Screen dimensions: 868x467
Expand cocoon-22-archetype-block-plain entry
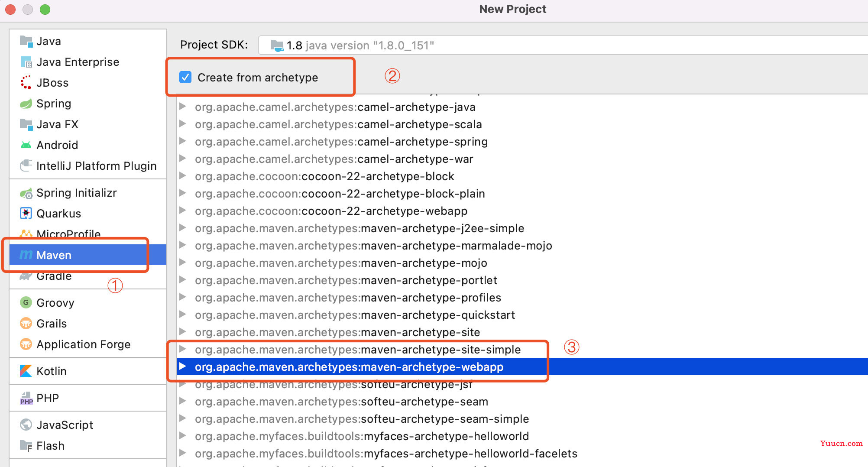pos(183,193)
